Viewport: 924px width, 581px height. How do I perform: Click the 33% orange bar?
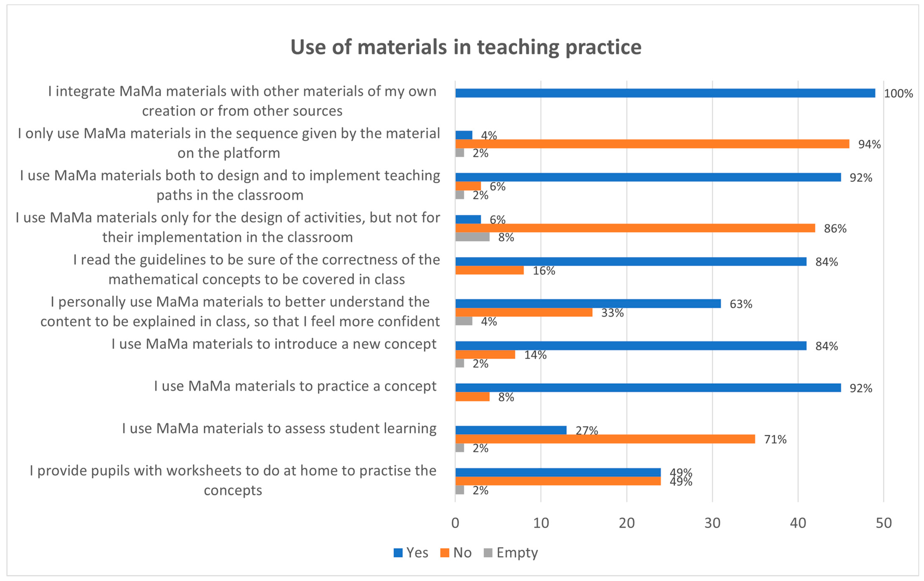(x=524, y=312)
